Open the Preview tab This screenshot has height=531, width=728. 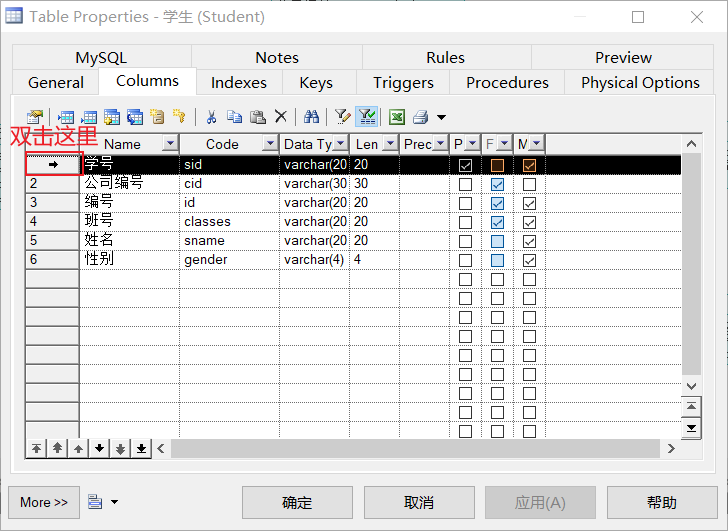click(x=623, y=57)
